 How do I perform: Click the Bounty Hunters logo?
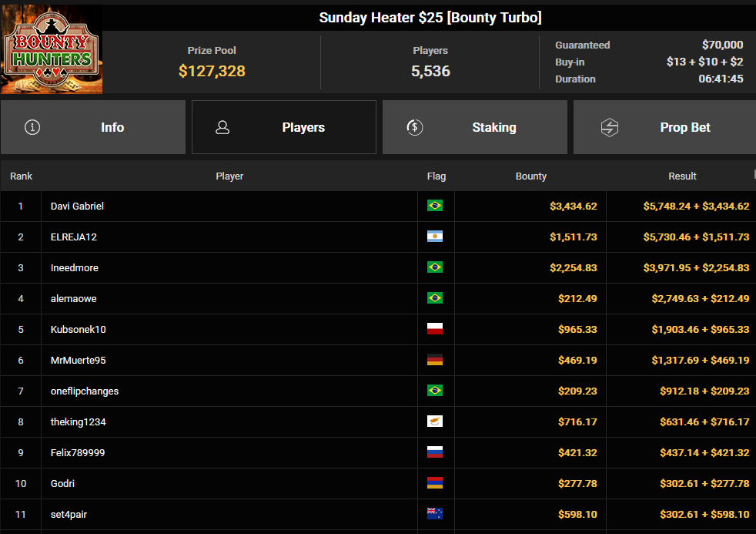pyautogui.click(x=52, y=49)
